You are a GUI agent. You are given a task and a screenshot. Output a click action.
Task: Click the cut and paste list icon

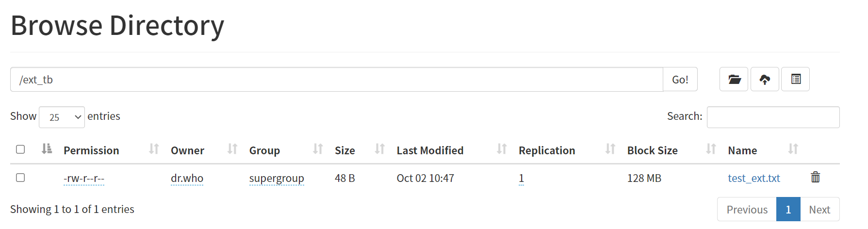(796, 79)
